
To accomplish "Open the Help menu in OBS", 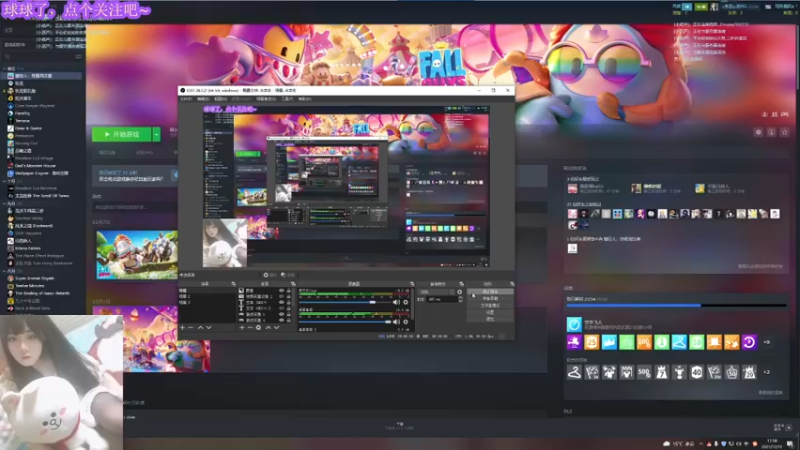I will pyautogui.click(x=305, y=99).
